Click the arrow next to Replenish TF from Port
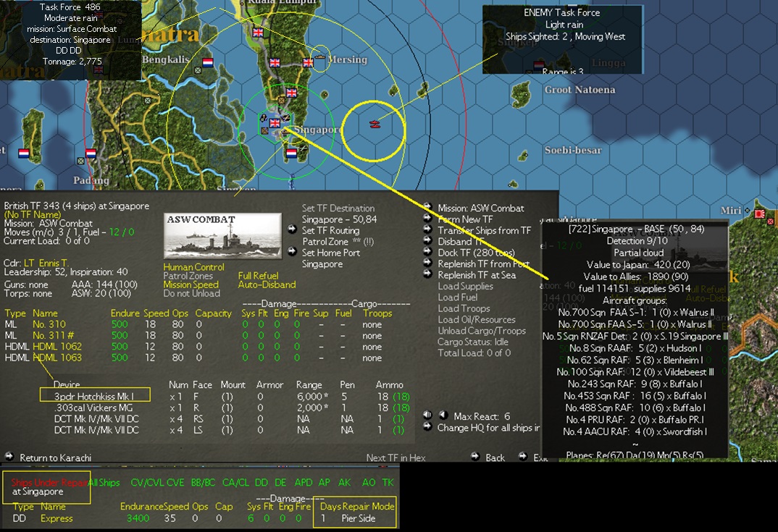 click(427, 262)
